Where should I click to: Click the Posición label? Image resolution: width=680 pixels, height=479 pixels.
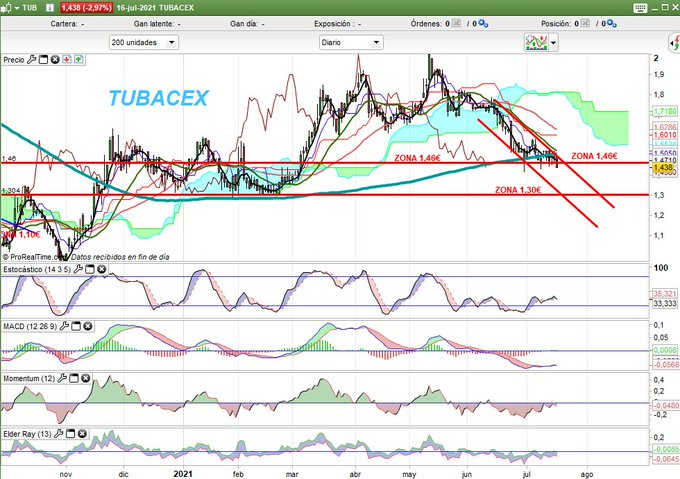[556, 24]
